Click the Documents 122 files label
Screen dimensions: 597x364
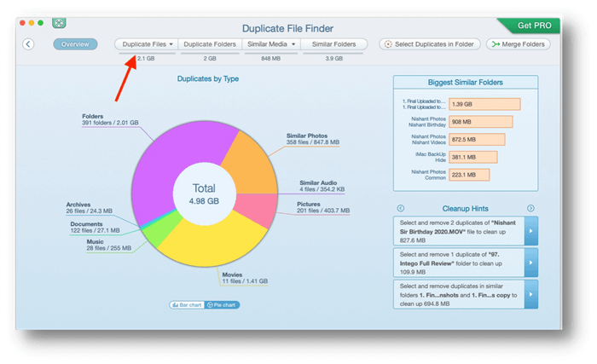95,228
